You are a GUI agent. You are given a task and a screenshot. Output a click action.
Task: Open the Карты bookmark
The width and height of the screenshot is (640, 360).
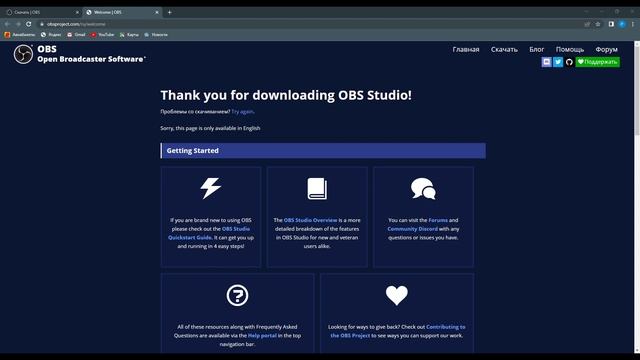[x=129, y=35]
